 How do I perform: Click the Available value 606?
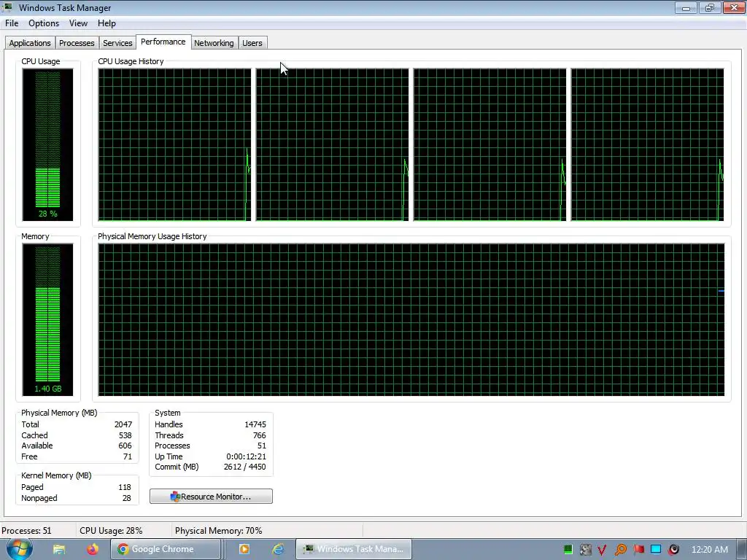pos(125,446)
